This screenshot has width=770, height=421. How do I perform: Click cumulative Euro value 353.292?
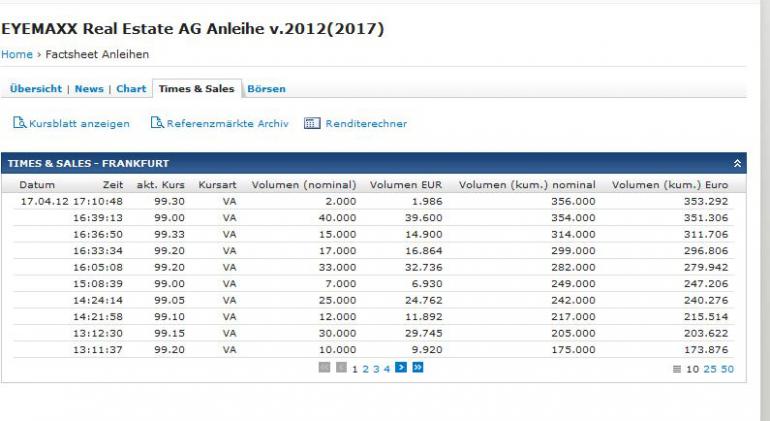(706, 201)
